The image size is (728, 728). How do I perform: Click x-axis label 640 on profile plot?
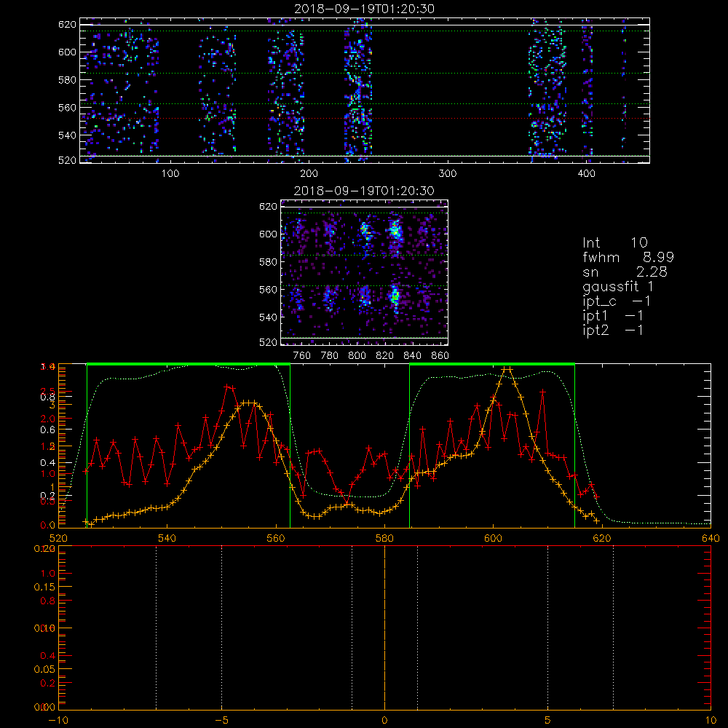711,539
